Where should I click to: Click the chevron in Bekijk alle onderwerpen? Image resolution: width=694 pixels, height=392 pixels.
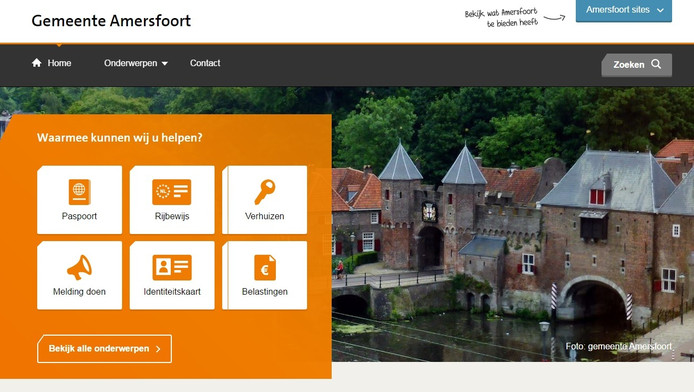tap(158, 349)
